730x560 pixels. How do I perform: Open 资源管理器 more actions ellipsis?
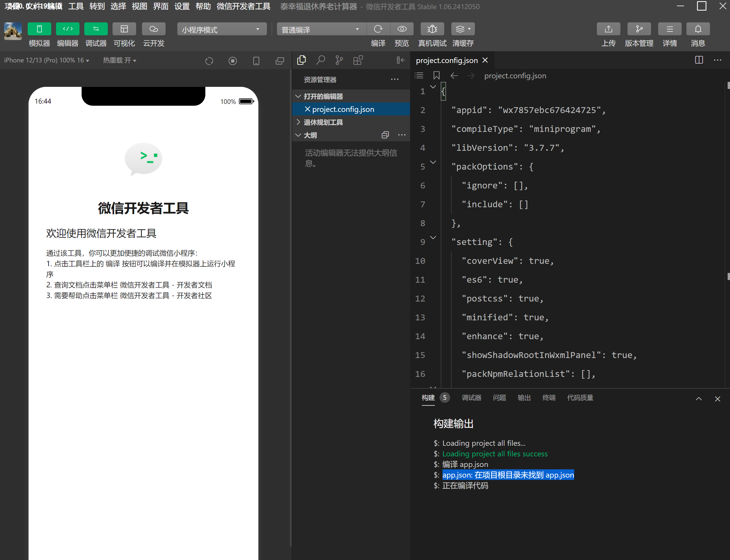tap(395, 79)
